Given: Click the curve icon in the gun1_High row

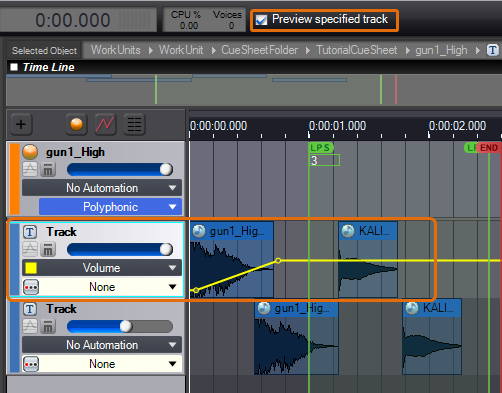Looking at the screenshot, I should [30, 169].
